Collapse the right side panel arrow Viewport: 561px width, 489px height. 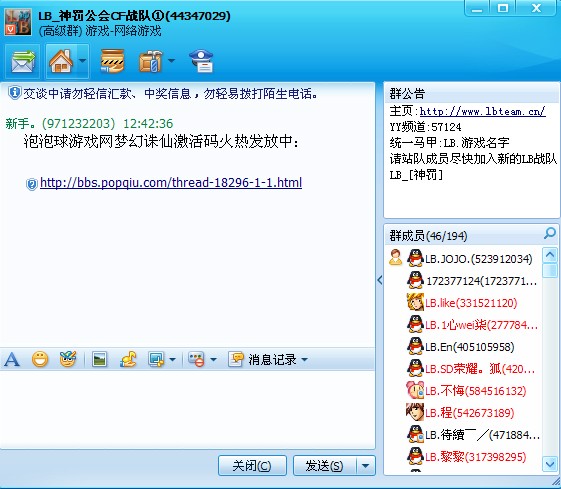380,280
